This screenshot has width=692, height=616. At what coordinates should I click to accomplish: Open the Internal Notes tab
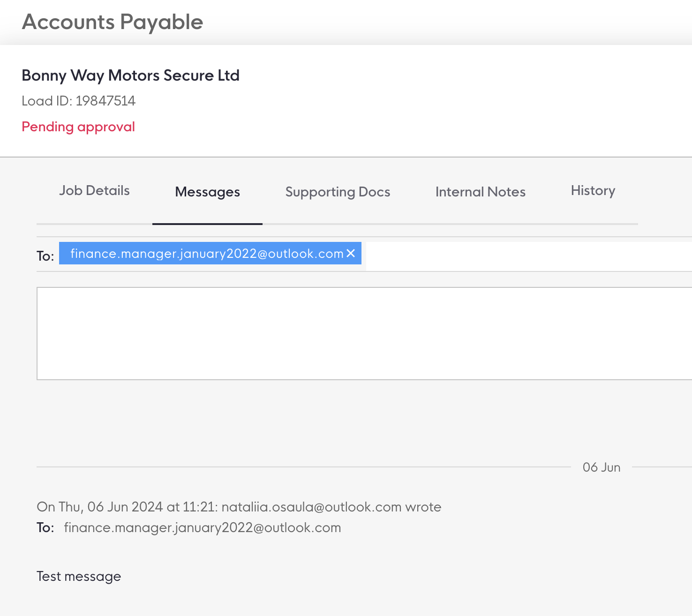pyautogui.click(x=480, y=192)
